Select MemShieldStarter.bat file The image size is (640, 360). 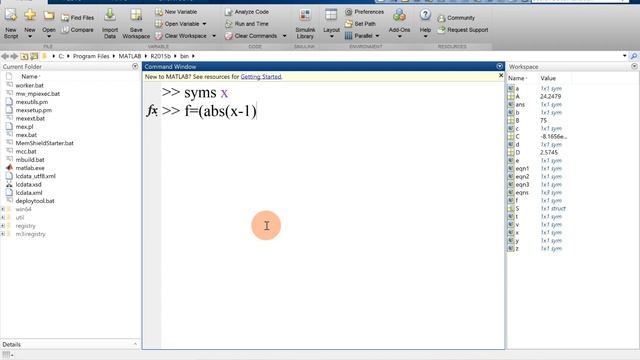[x=44, y=143]
